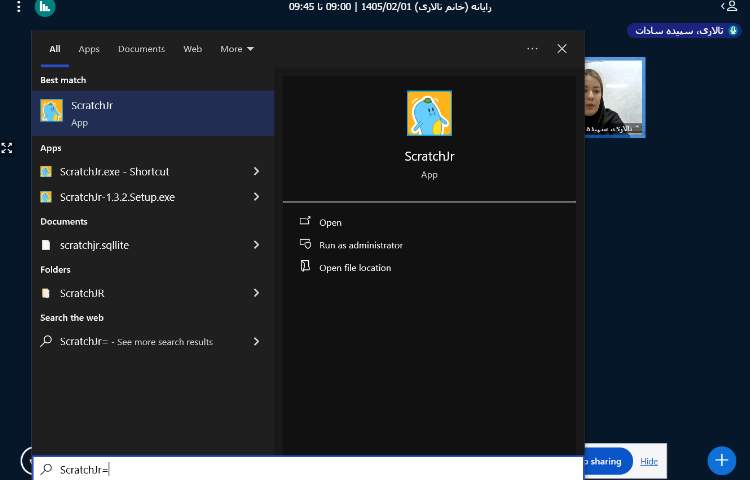Viewport: 750px width, 480px height.
Task: Click the scratchjr.sqllite document icon
Action: (x=46, y=245)
